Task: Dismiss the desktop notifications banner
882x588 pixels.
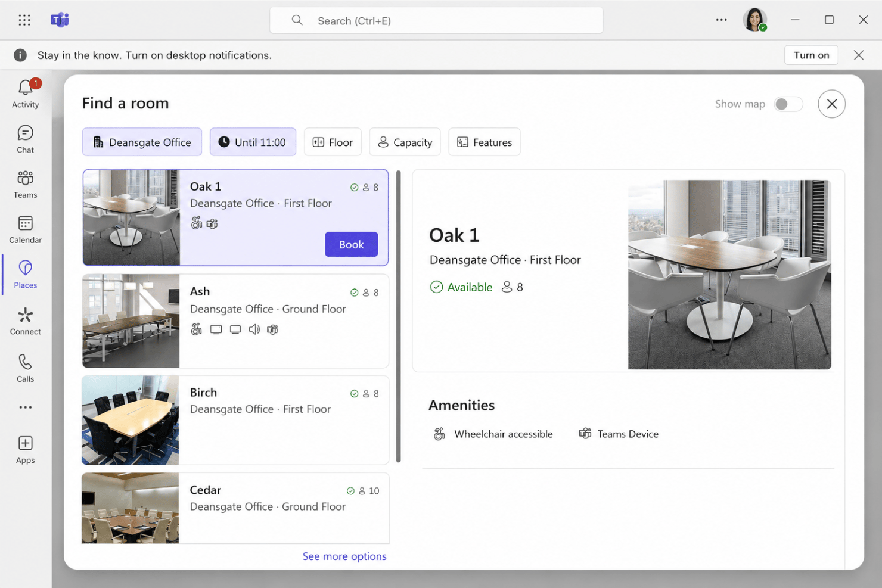Action: pyautogui.click(x=858, y=55)
